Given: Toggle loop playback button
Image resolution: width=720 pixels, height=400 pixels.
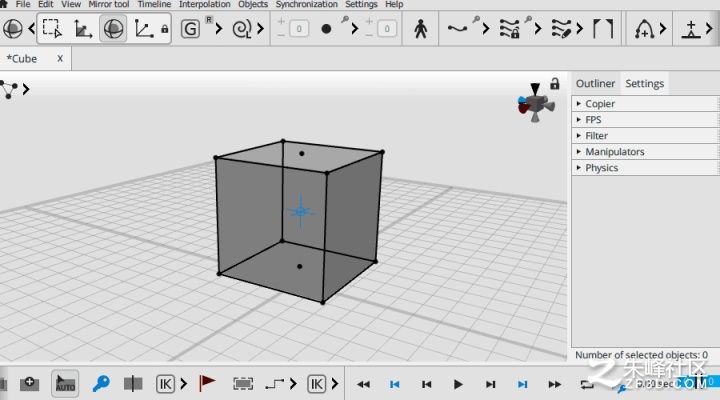Looking at the screenshot, I should 587,384.
